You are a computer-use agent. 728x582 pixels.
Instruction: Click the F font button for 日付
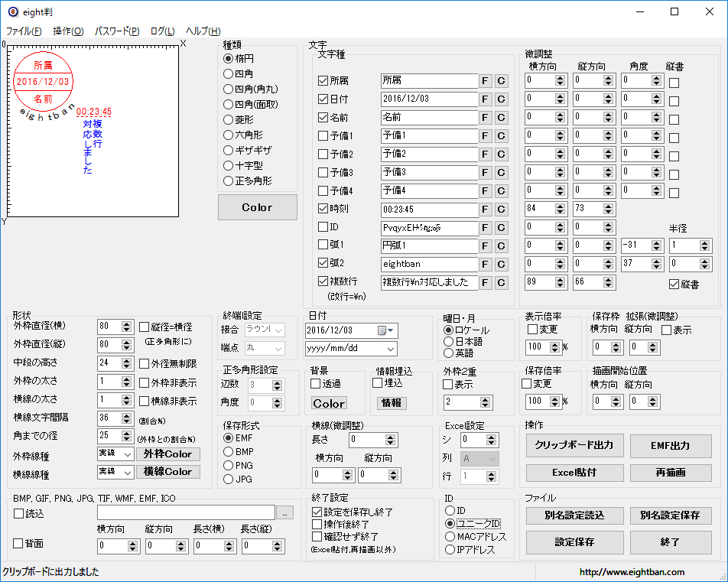click(x=485, y=99)
